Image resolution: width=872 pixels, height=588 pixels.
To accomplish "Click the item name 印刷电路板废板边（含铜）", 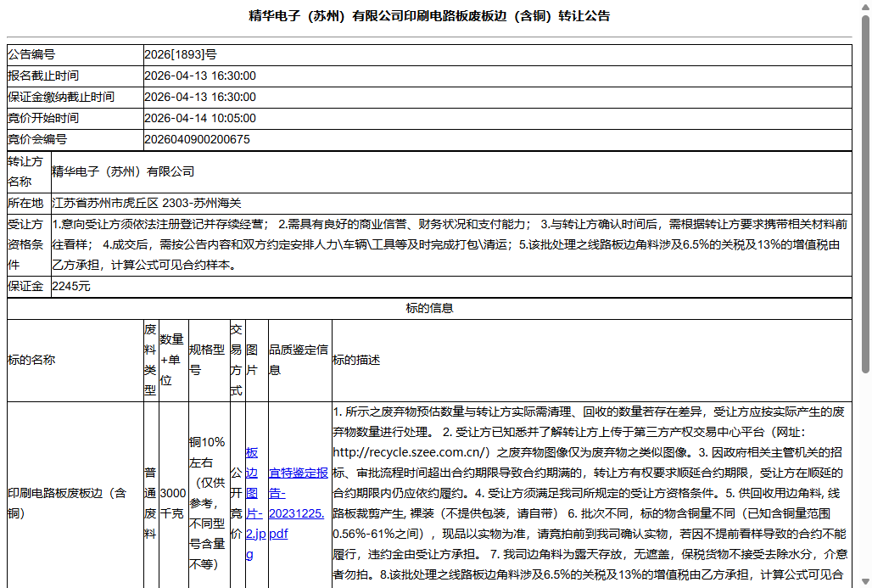I will click(67, 503).
